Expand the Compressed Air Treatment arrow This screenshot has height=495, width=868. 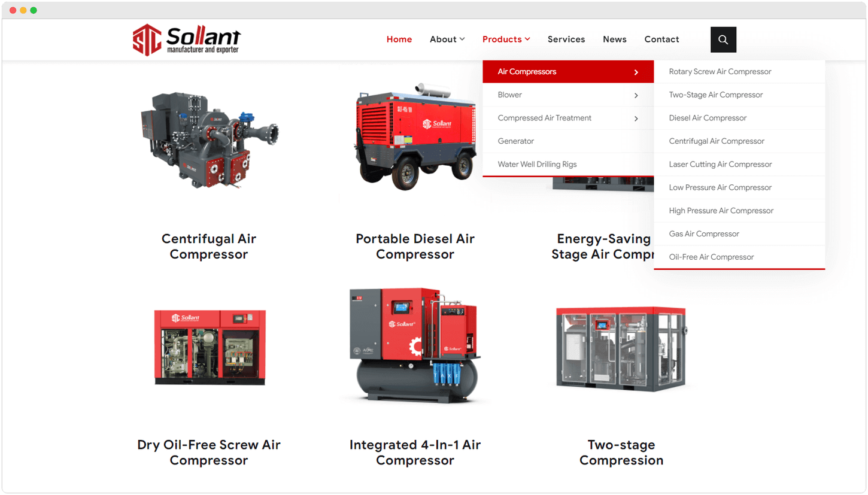pos(636,119)
